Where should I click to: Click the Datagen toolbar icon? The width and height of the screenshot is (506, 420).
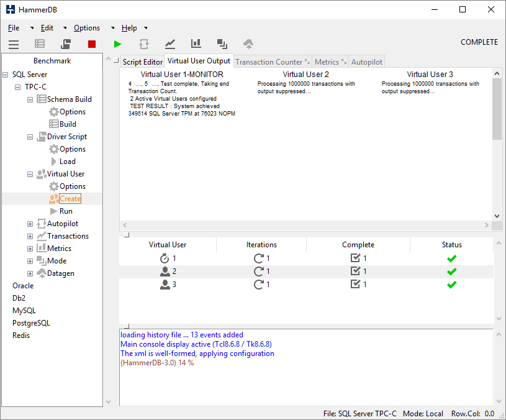[x=248, y=44]
